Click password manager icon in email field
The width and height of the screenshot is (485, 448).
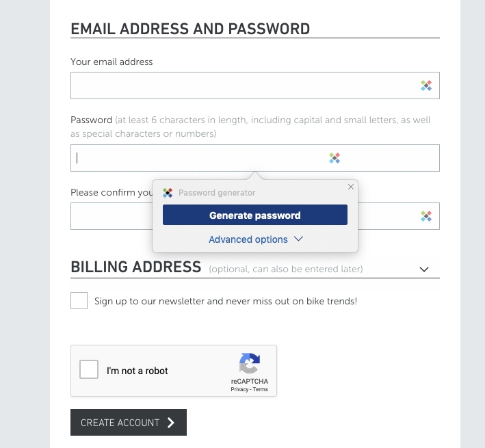[x=426, y=85]
